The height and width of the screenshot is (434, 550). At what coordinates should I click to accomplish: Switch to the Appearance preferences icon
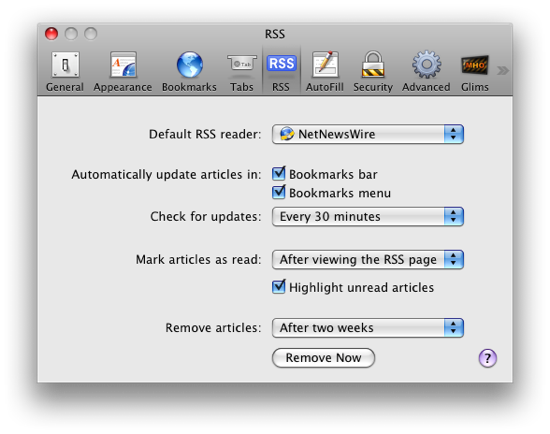(x=123, y=71)
